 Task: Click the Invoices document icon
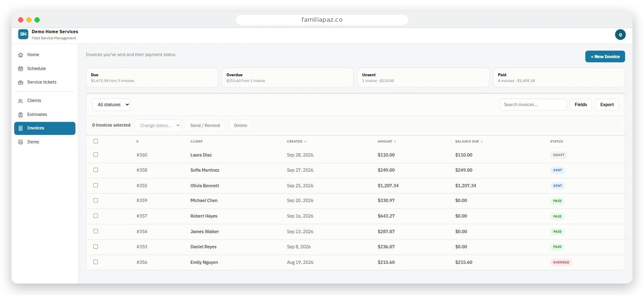[20, 128]
